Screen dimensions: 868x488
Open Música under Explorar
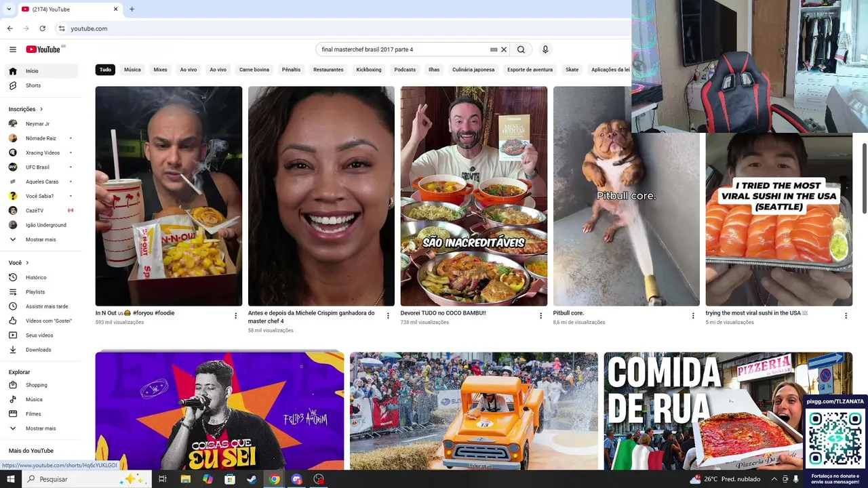click(x=42, y=400)
